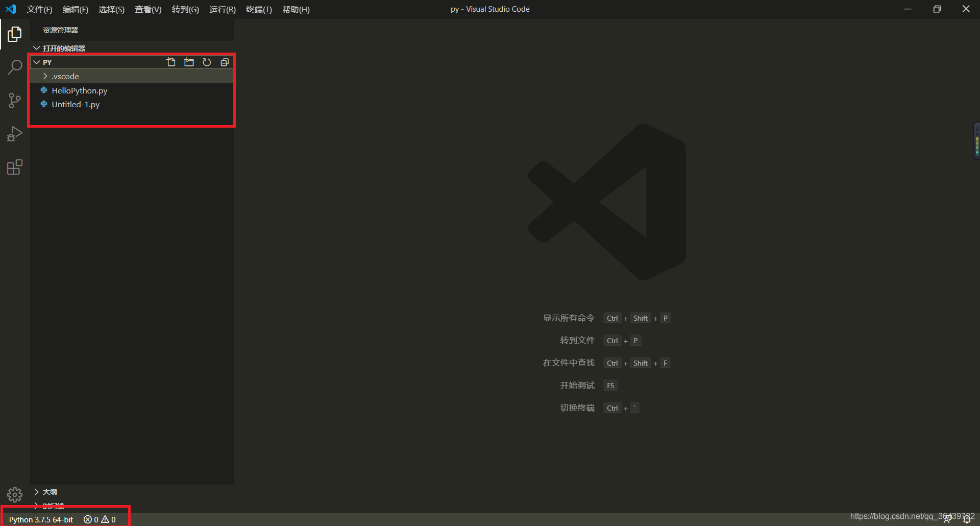Open the Search view in activity bar

15,67
